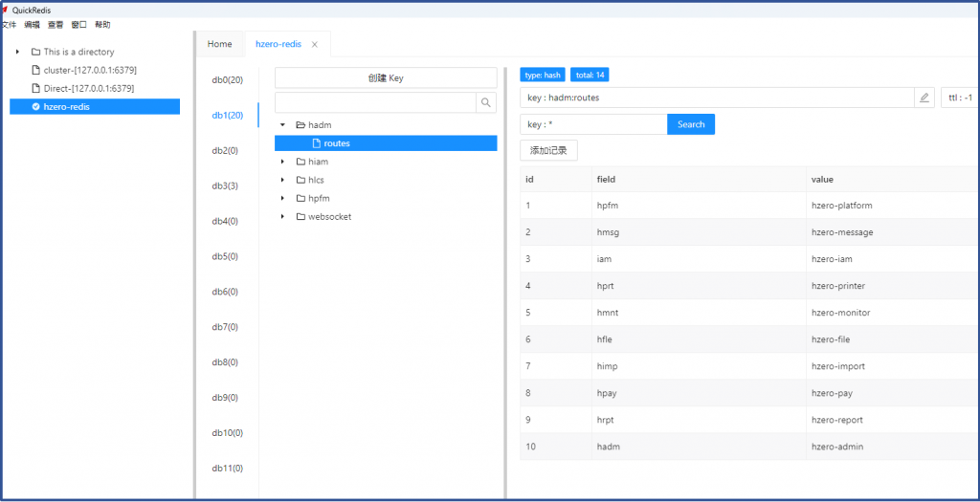
Task: Click the magnifier search icon in key filter
Action: tap(486, 102)
